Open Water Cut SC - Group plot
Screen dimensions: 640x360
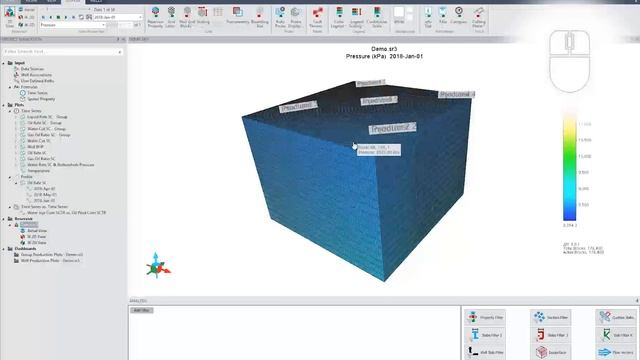point(47,129)
